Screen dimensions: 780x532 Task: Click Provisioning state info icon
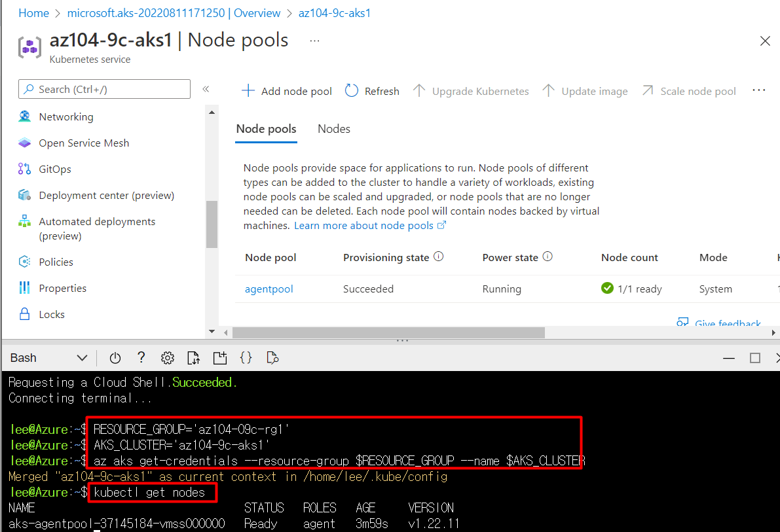coord(438,257)
